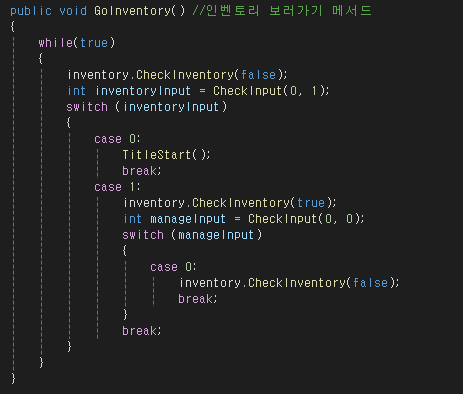
Task: Click the inventoryInput variable declaration
Action: tap(143, 91)
